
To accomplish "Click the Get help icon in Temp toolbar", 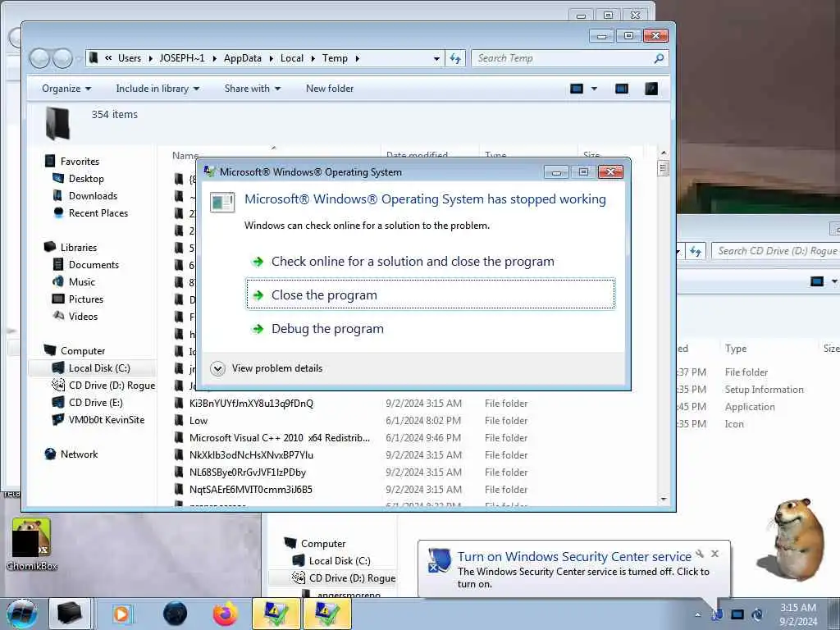I will (x=651, y=89).
